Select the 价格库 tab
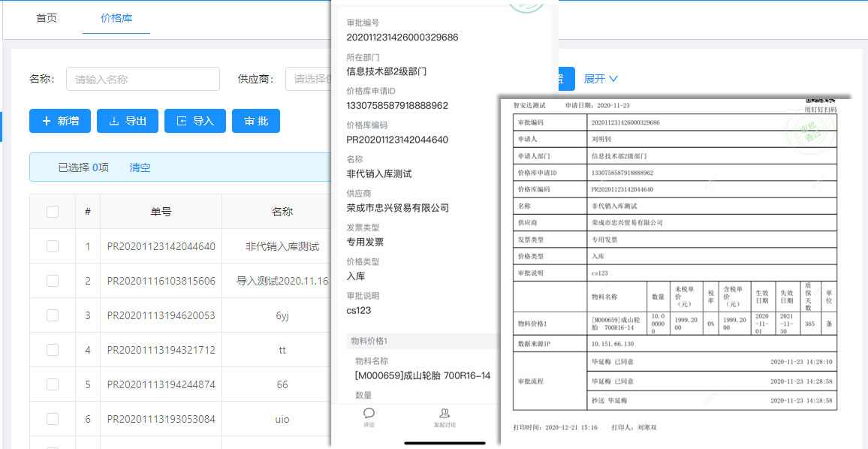Image resolution: width=868 pixels, height=449 pixels. click(x=116, y=18)
